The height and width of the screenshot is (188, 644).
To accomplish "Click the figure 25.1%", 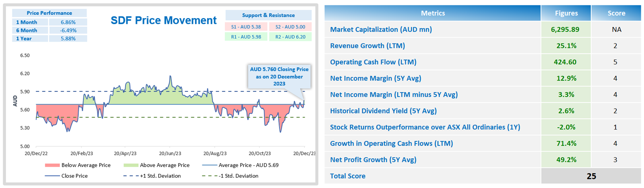I will (x=566, y=46).
